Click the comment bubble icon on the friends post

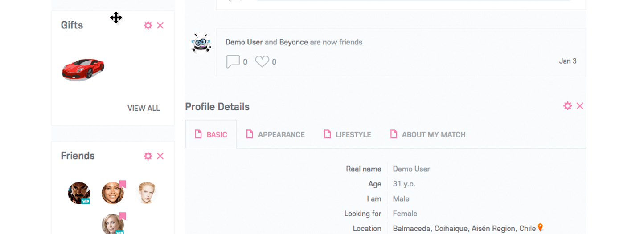tap(233, 61)
